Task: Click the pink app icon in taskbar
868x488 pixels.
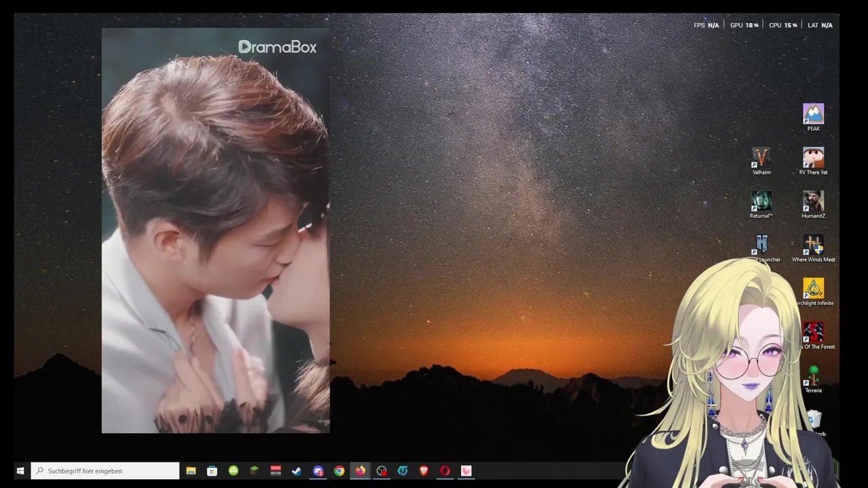Action: click(466, 470)
